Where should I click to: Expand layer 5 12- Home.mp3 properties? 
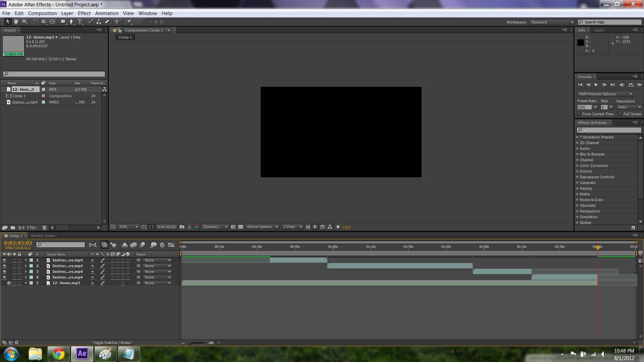[26, 283]
